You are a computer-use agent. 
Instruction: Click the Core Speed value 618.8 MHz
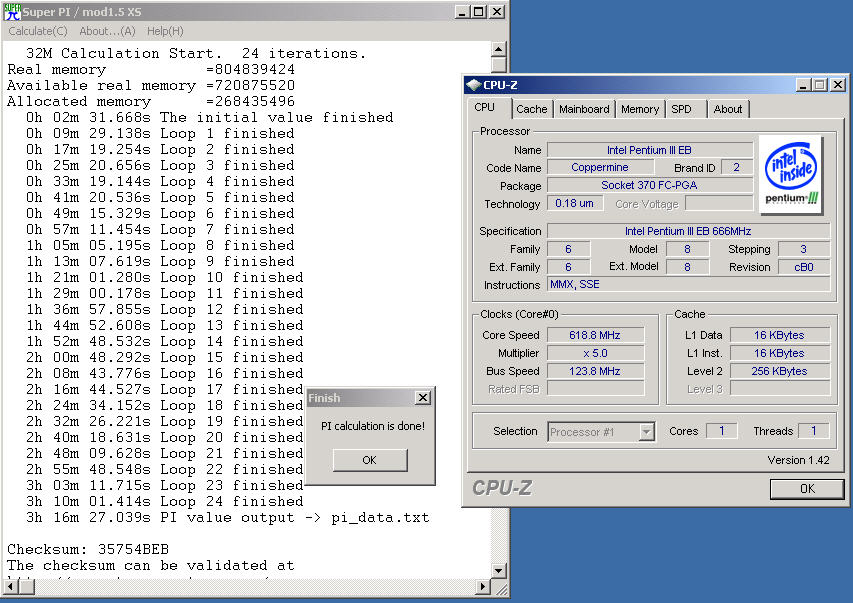click(595, 335)
